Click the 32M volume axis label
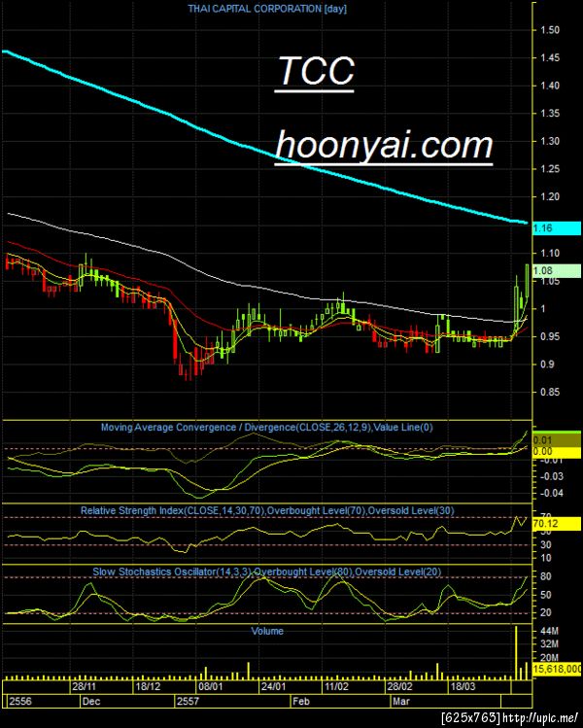This screenshot has height=728, width=583. (x=550, y=644)
